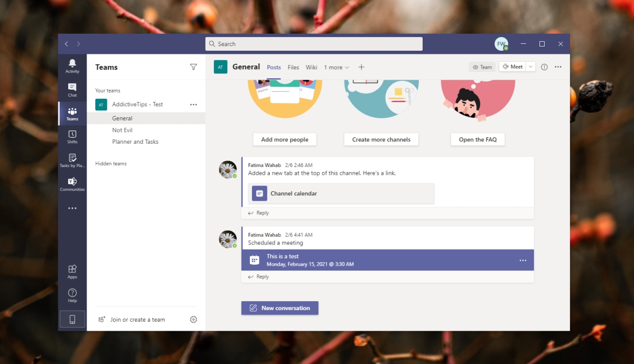
Task: Open channel info pane icon
Action: tap(544, 67)
